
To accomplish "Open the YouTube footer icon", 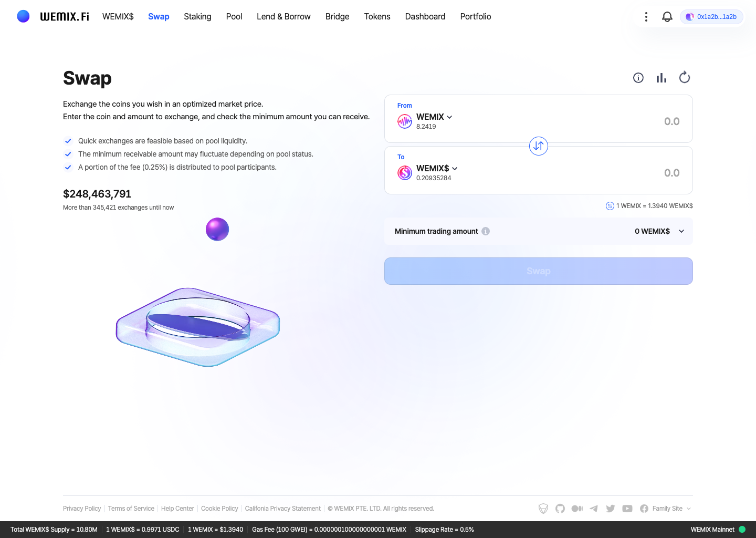I will 627,509.
